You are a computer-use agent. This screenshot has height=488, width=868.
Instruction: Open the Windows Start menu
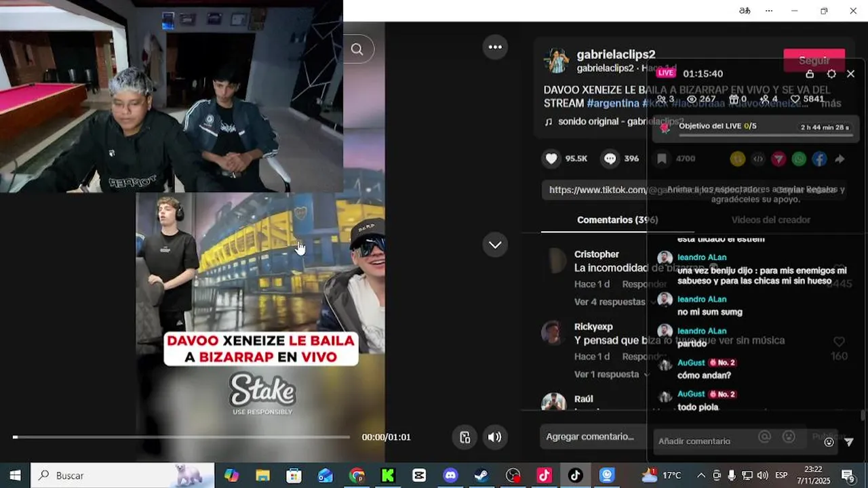point(15,476)
